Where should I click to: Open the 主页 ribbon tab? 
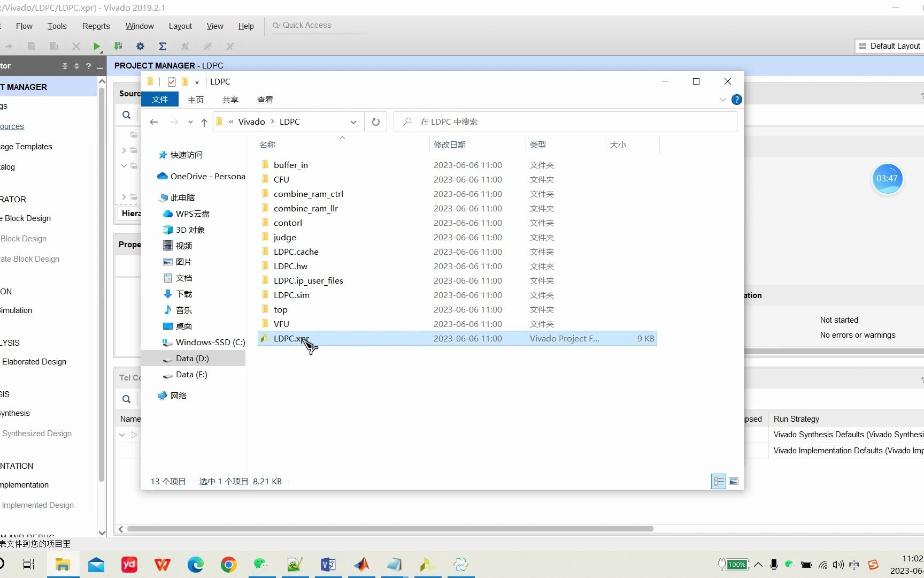(196, 100)
